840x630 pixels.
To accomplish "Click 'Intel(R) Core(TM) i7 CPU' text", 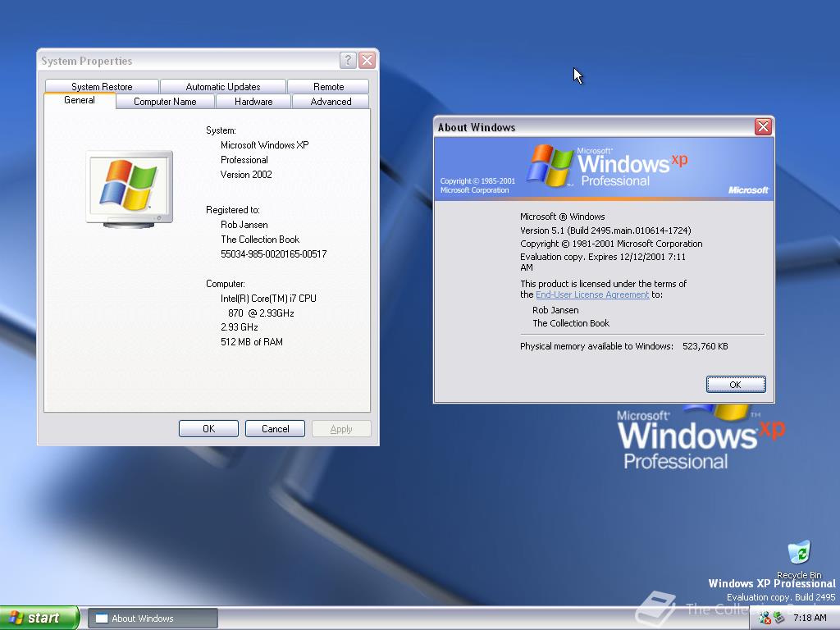I will click(268, 299).
